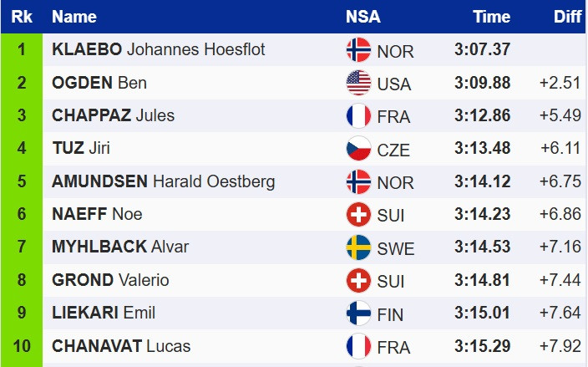Click France flag icon beside Chanavat
Image resolution: width=588 pixels, height=367 pixels.
(358, 346)
